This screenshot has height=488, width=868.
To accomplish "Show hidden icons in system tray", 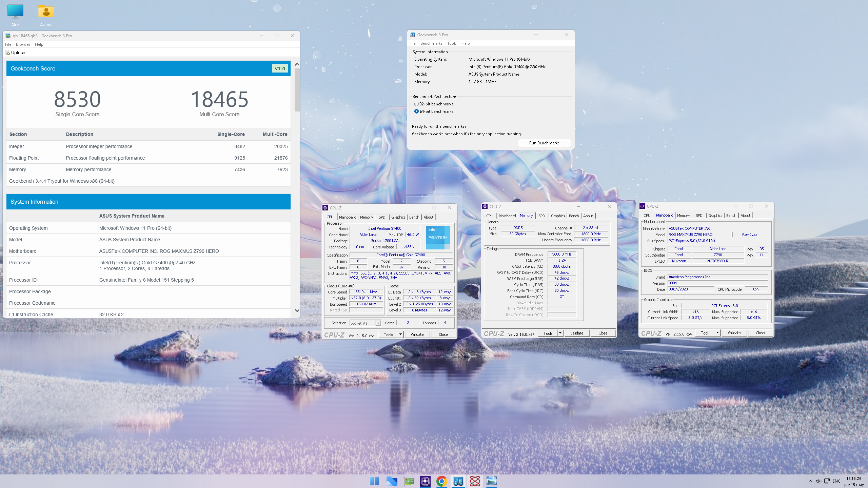I will (x=810, y=481).
